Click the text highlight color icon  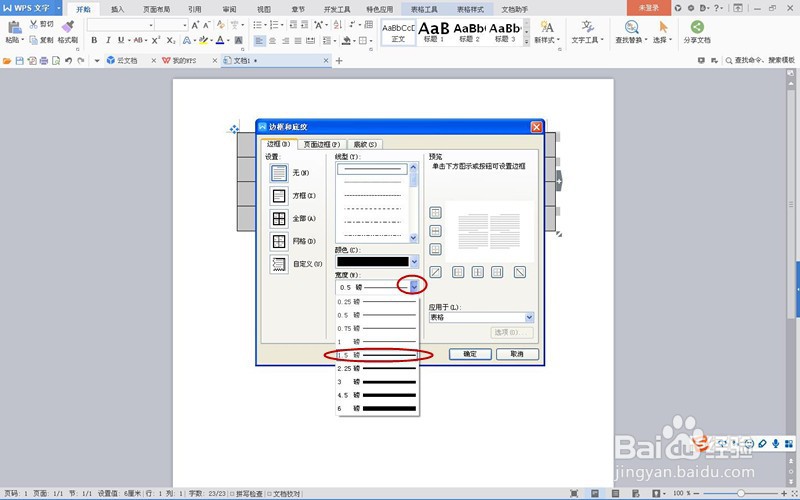point(203,40)
